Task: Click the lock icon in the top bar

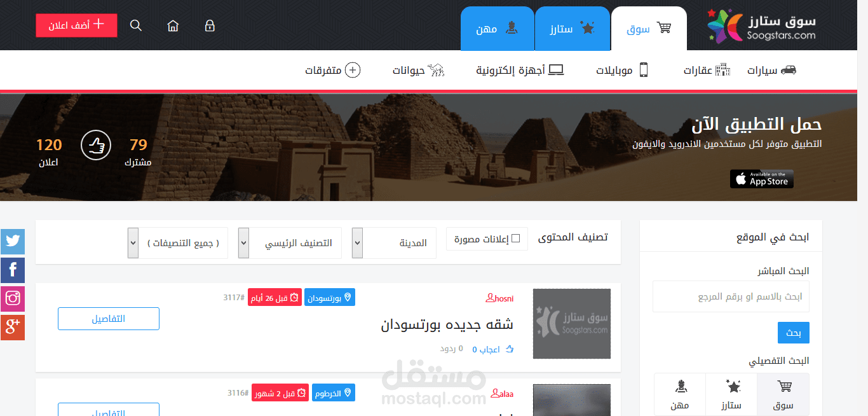Action: point(210,25)
